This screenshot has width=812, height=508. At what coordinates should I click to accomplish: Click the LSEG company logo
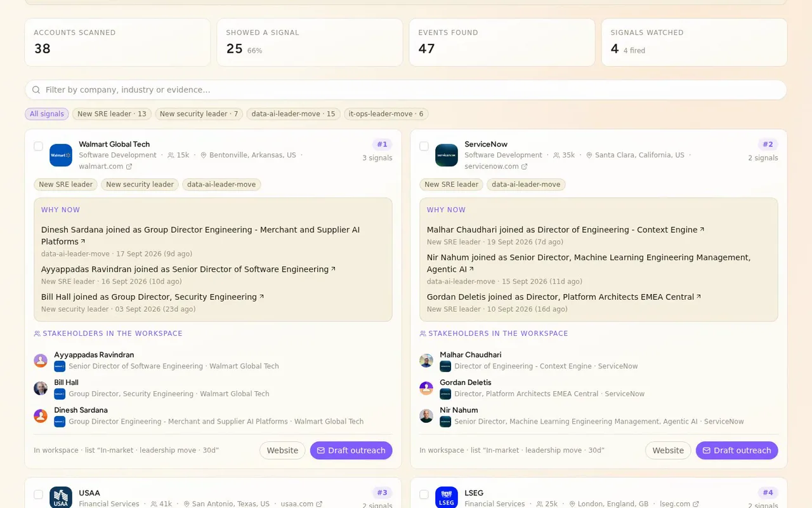[x=447, y=498]
